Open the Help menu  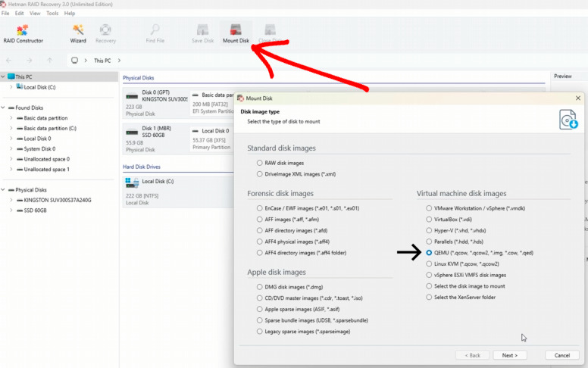(70, 13)
